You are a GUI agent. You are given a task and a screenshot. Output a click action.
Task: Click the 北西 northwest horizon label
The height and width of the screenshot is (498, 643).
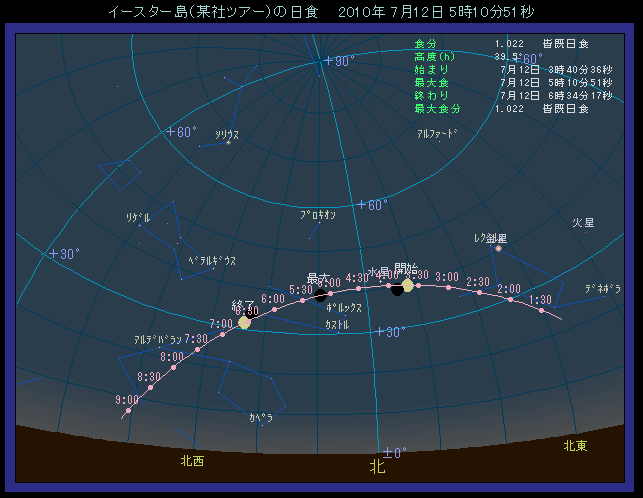192,461
